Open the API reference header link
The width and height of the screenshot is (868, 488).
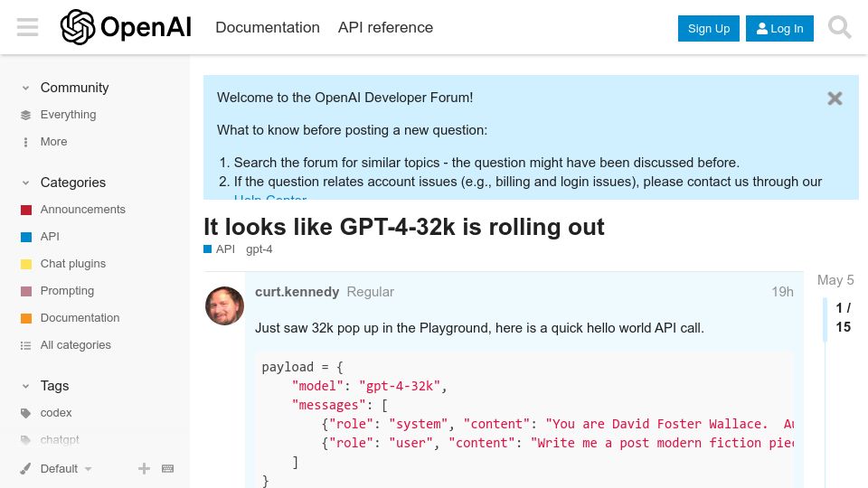tap(385, 28)
